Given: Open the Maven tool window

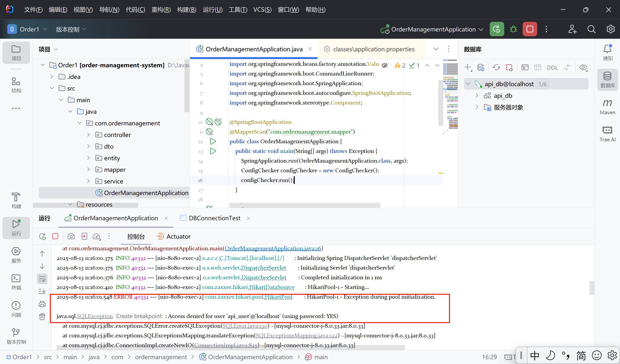Looking at the screenshot, I should click(x=607, y=107).
